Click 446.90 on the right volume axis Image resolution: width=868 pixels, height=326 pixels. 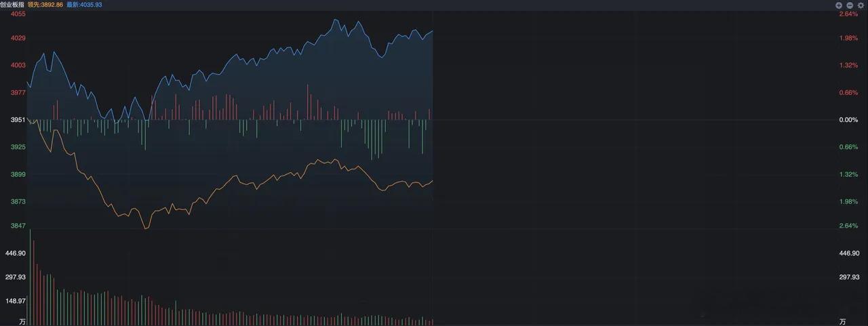click(x=849, y=253)
